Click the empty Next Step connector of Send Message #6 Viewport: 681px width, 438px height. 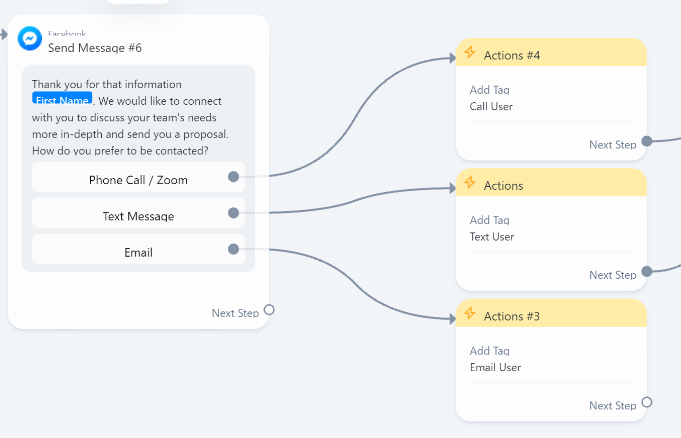(x=269, y=310)
